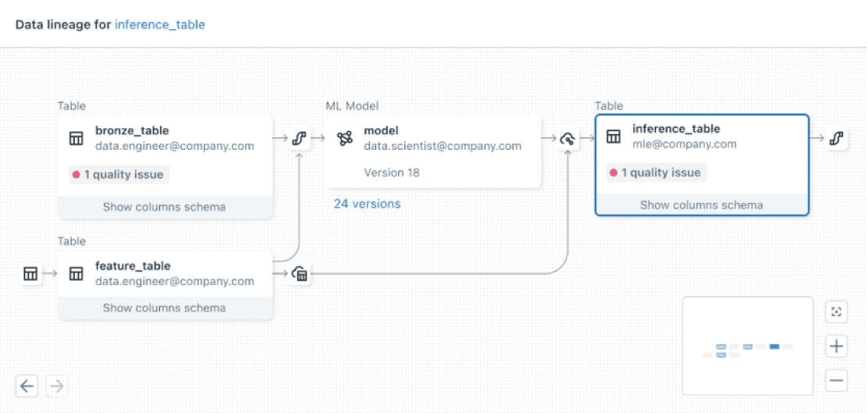Click the pipeline icon between bronze_table and model

297,139
